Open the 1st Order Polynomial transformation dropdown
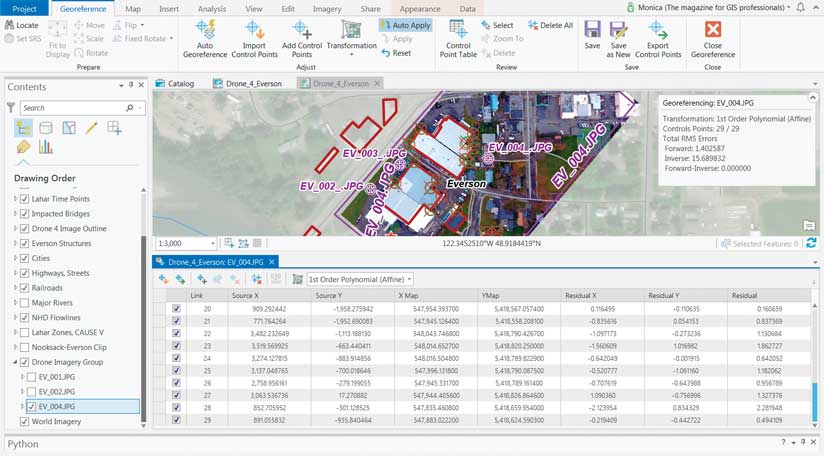 coord(409,279)
